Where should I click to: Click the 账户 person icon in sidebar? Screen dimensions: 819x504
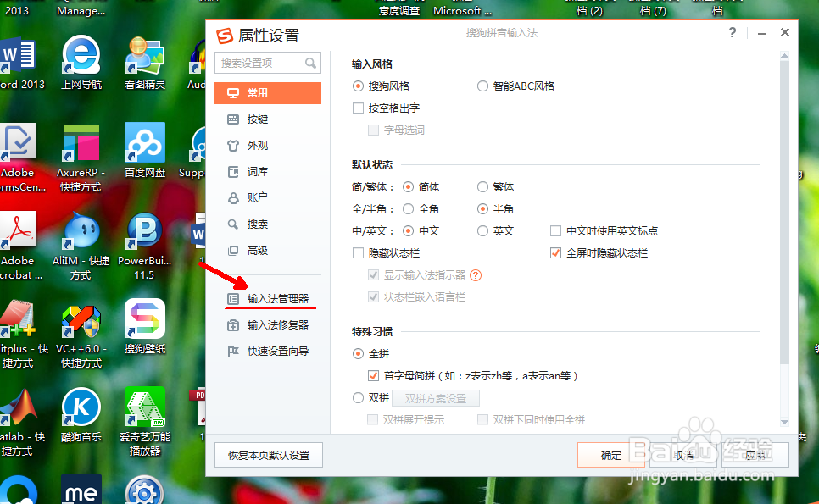233,198
